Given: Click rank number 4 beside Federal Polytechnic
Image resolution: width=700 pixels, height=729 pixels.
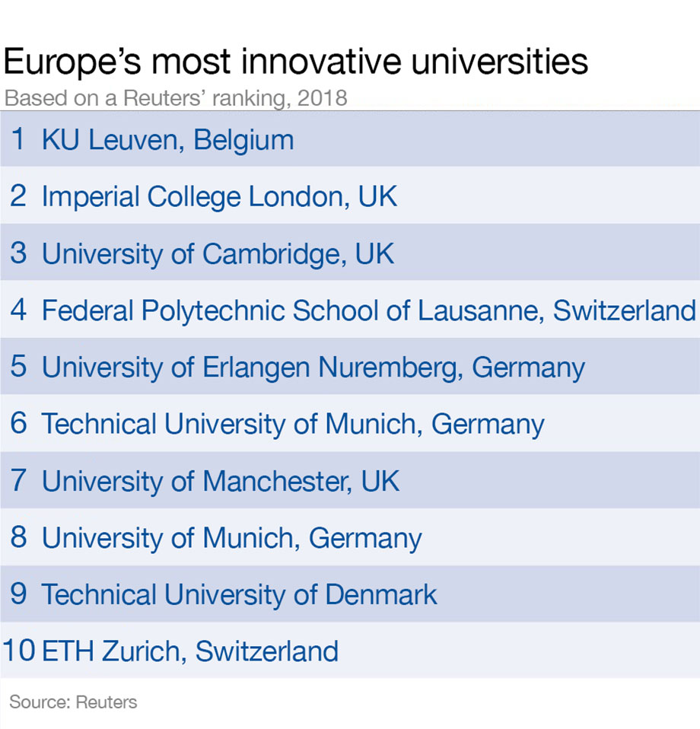Looking at the screenshot, I should point(18,310).
